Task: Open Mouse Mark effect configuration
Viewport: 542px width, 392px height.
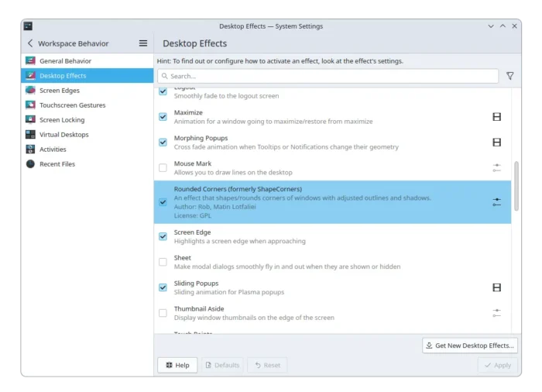Action: coord(496,167)
